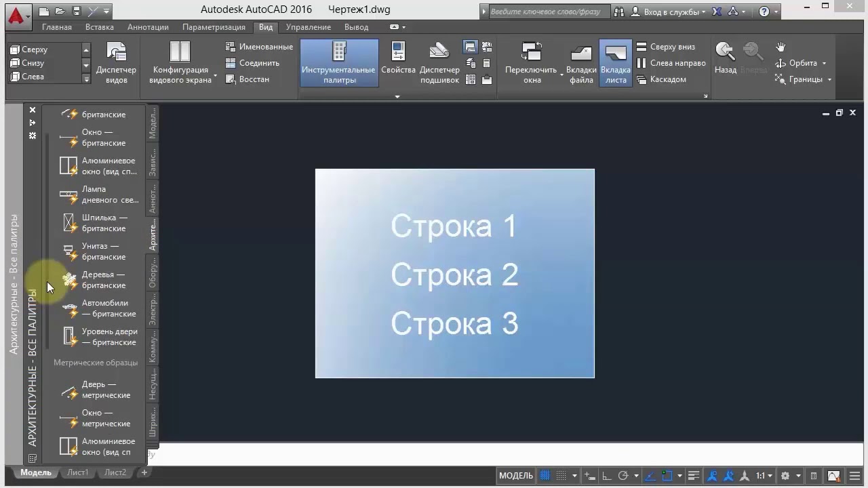Open the Архите... palette tab
Viewport: 868px width, 488px height.
click(x=153, y=234)
